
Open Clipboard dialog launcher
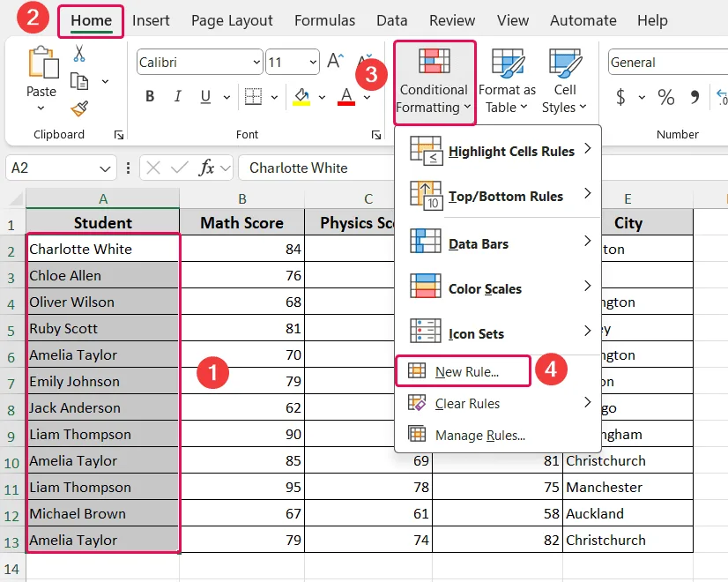[119, 135]
